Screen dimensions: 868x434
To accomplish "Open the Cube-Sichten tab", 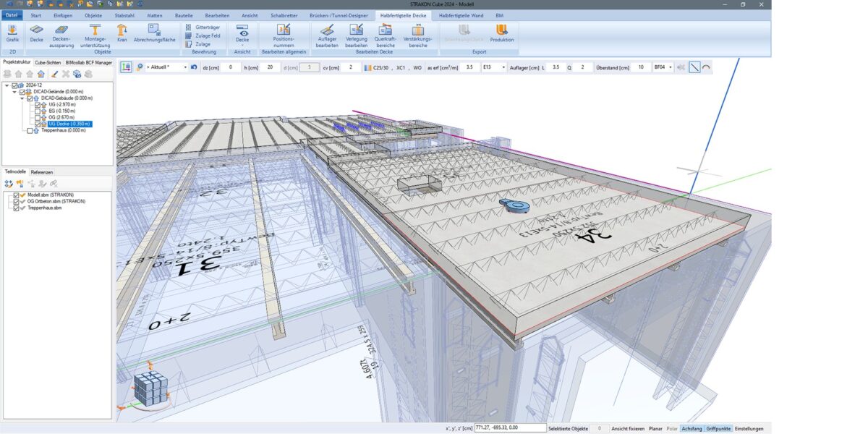I will [48, 63].
